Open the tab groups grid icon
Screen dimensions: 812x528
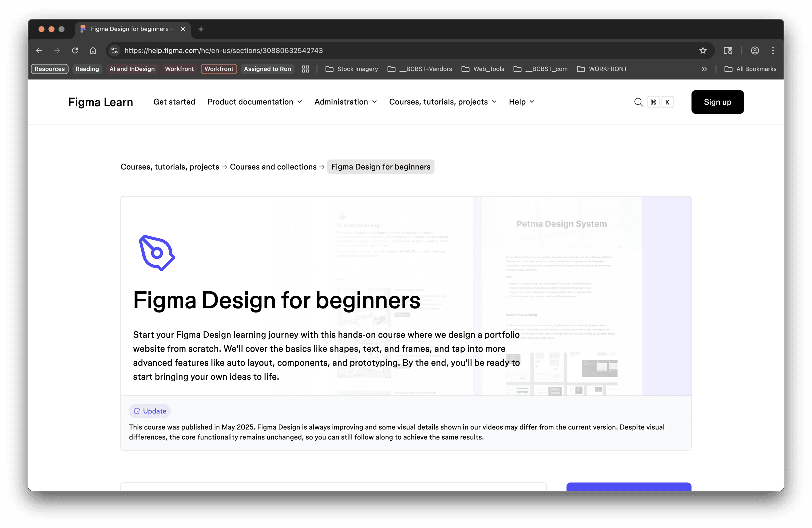click(x=305, y=69)
